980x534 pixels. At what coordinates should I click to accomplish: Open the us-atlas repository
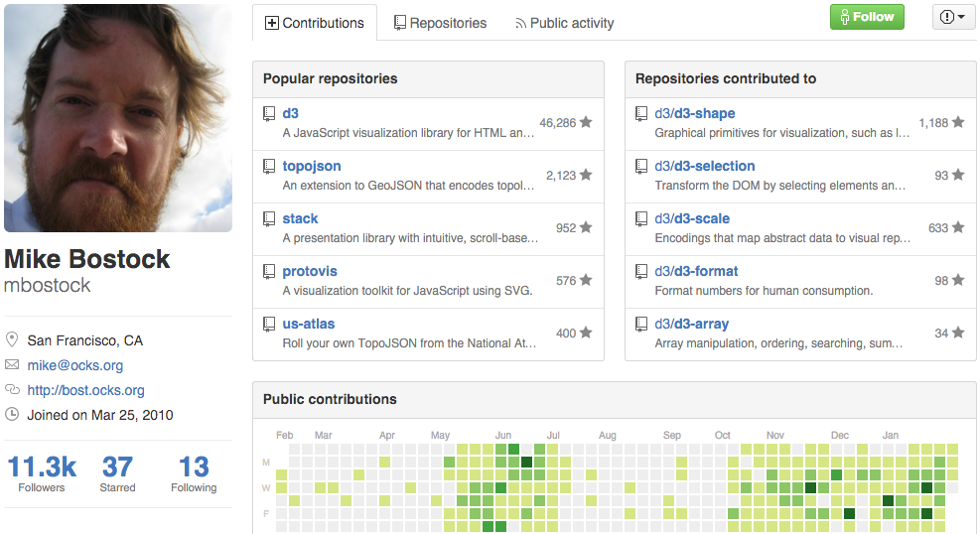point(308,324)
